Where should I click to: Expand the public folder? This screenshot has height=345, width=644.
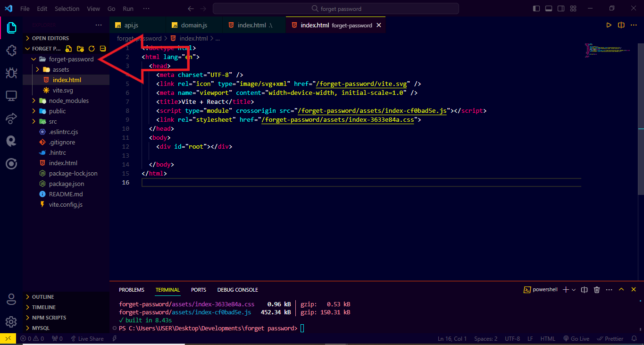pyautogui.click(x=66, y=111)
